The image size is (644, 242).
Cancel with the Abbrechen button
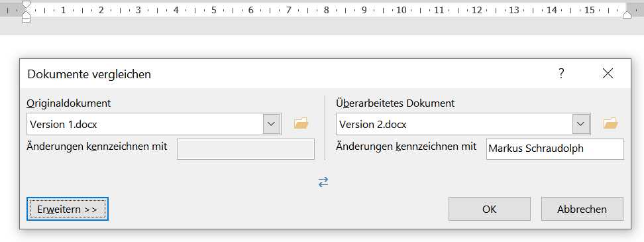[x=582, y=209]
